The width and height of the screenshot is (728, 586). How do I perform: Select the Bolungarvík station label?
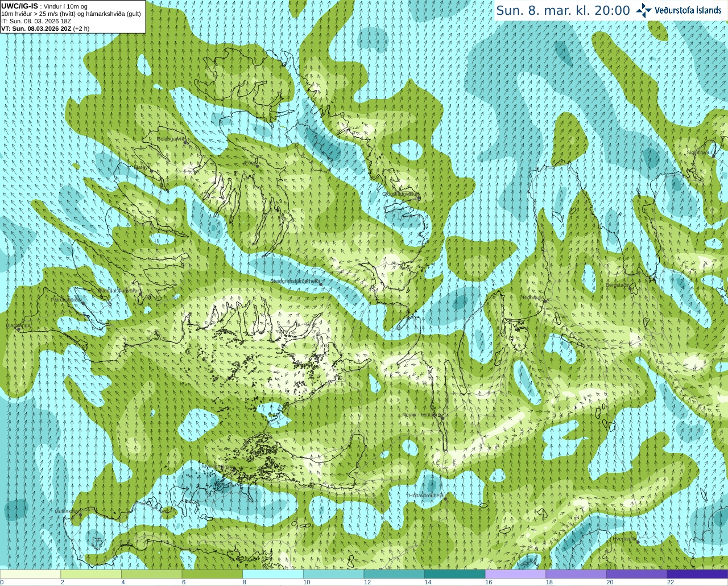coord(171,138)
